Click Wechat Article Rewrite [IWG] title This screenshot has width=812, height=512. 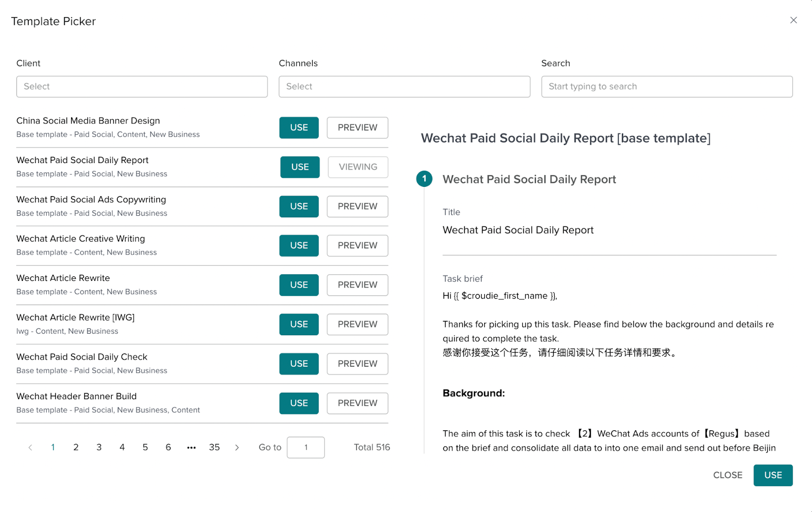(76, 317)
